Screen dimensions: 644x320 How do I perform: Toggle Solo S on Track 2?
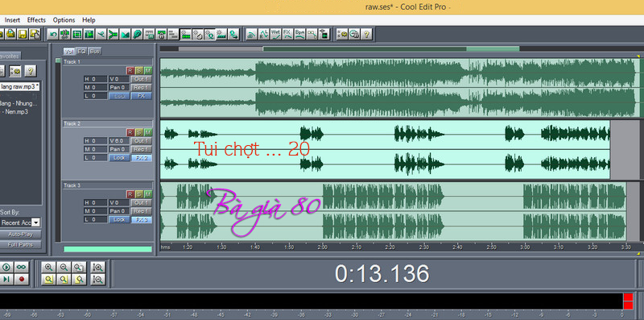(139, 132)
